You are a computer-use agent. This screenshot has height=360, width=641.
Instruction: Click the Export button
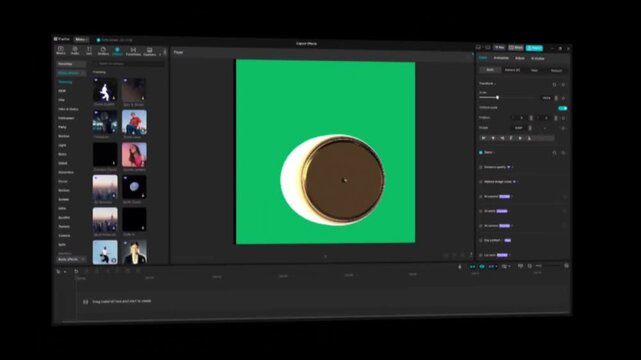point(534,48)
